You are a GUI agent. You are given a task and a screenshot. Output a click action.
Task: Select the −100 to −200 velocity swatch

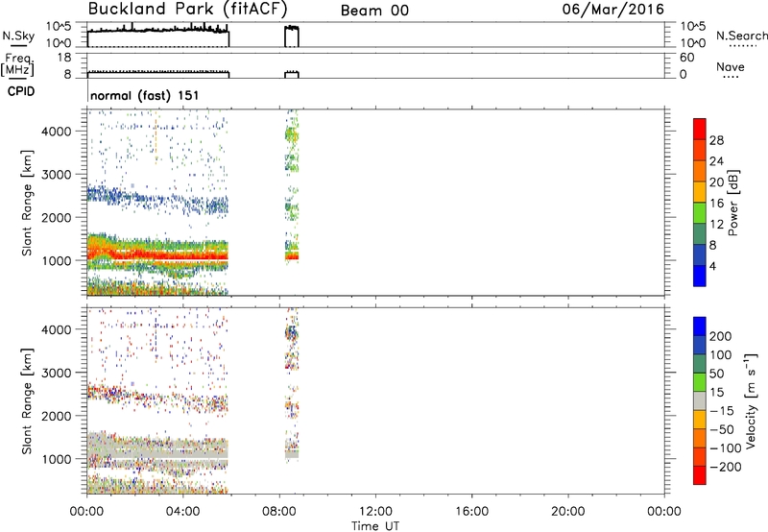point(700,456)
